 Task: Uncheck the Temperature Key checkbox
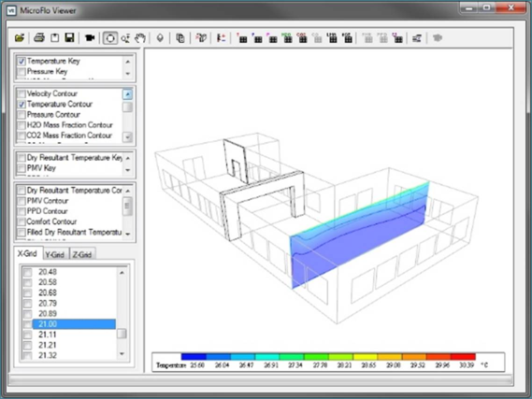22,62
